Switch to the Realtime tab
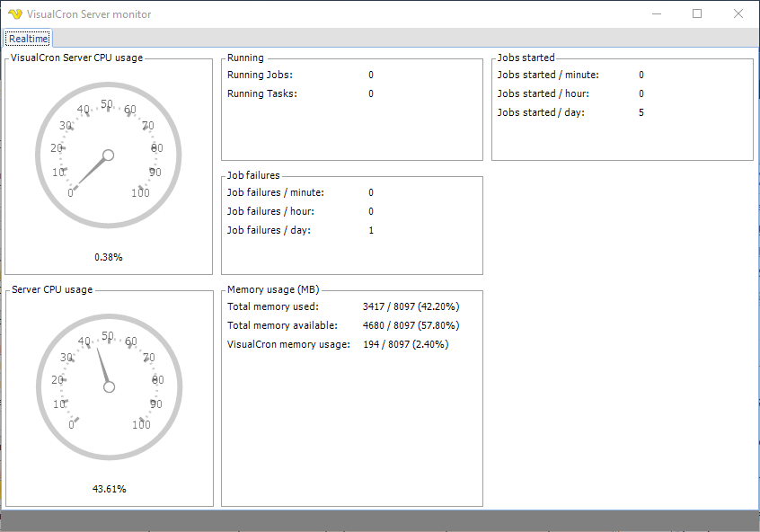Image resolution: width=760 pixels, height=532 pixels. click(x=28, y=38)
